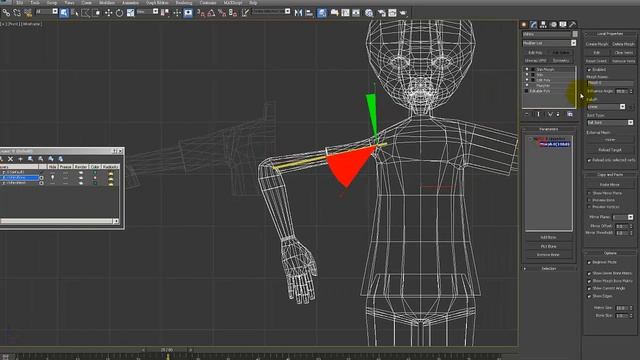640x360 pixels.
Task: Toggle the Enabled checkbox in Local Properties
Action: 589,70
